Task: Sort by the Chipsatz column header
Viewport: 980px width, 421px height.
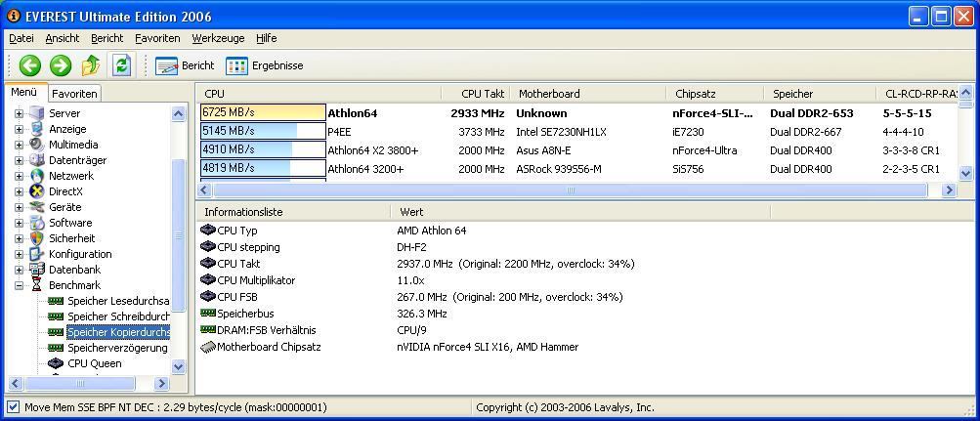Action: [x=715, y=94]
